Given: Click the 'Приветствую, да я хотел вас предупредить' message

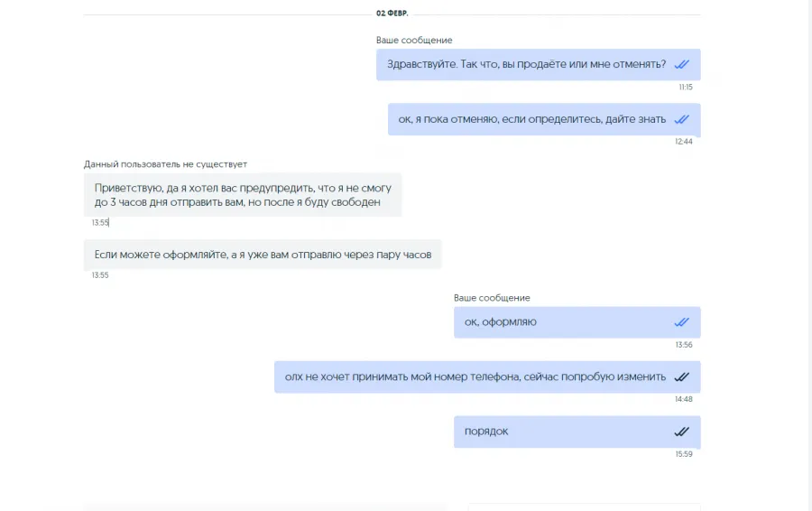Looking at the screenshot, I should point(243,195).
